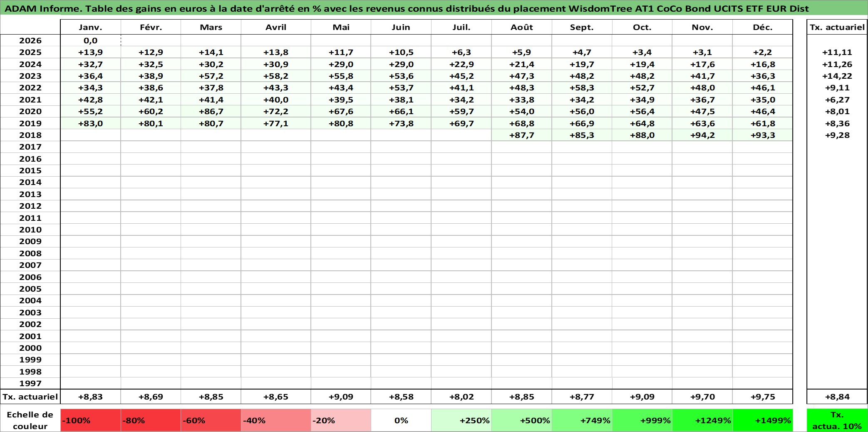Select the +999% green scale cell

pyautogui.click(x=642, y=420)
